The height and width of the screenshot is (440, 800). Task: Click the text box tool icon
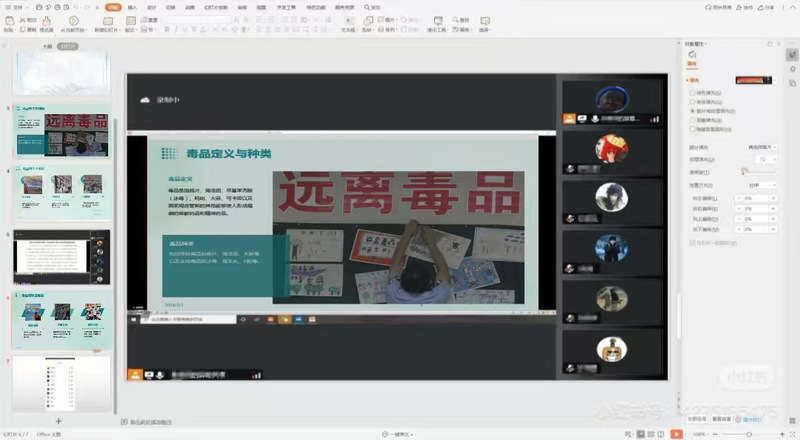coord(350,22)
